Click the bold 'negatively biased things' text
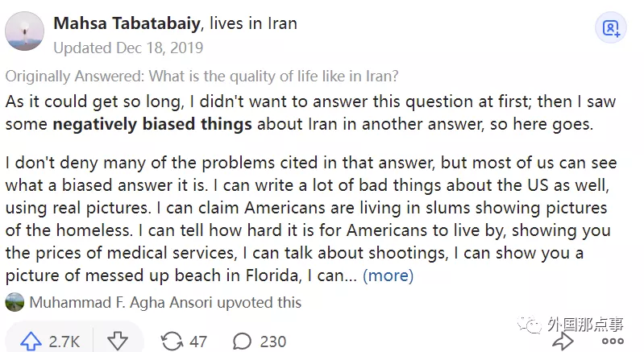The image size is (644, 352). coord(152,125)
